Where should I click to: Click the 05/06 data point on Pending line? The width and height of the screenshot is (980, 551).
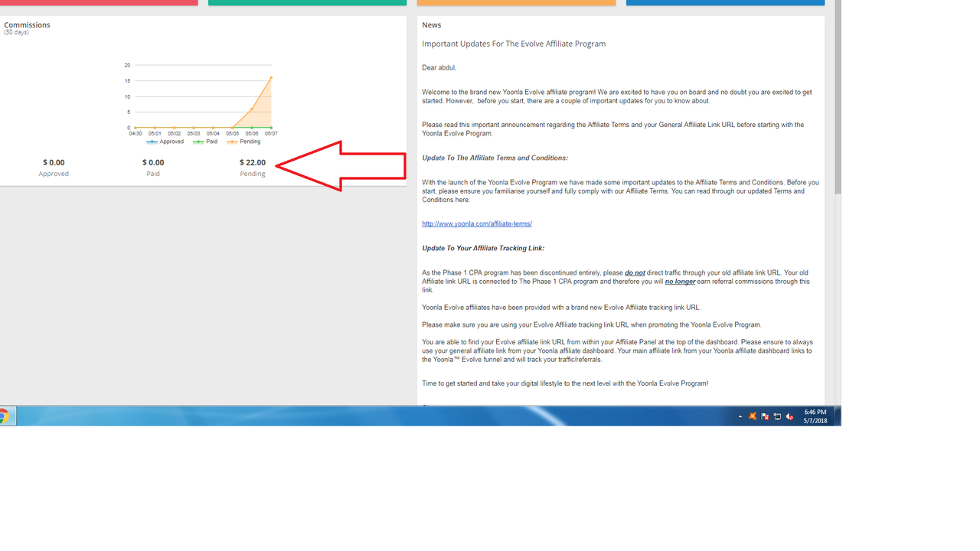[x=252, y=109]
